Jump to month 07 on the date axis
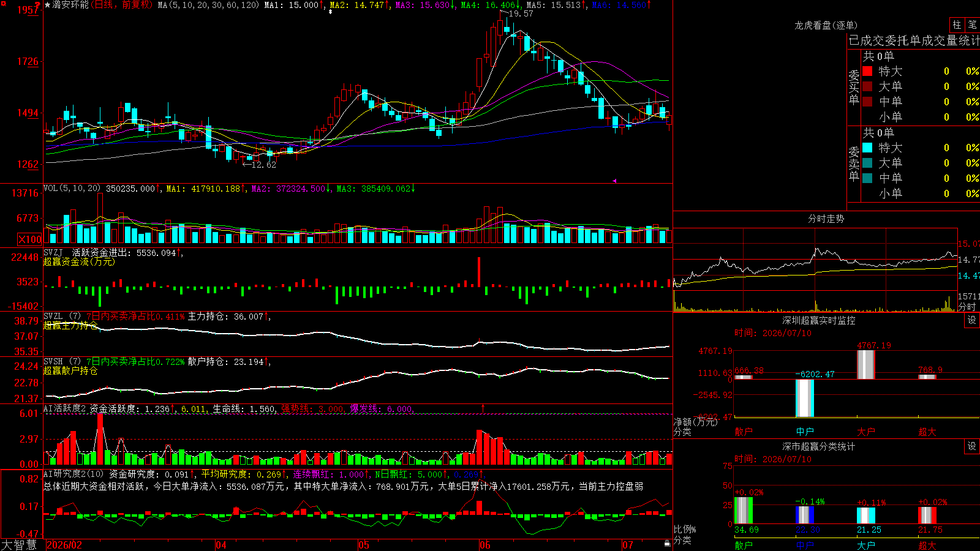The image size is (980, 551). pyautogui.click(x=628, y=545)
